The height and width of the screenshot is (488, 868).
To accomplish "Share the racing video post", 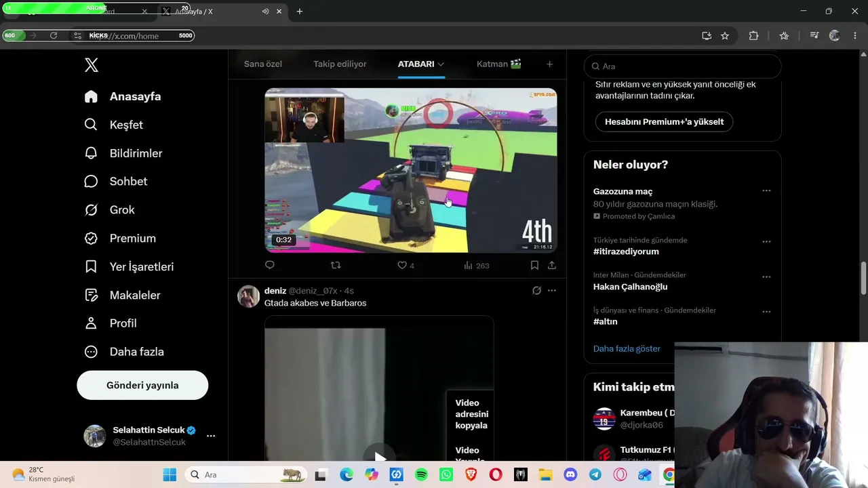I will (552, 265).
